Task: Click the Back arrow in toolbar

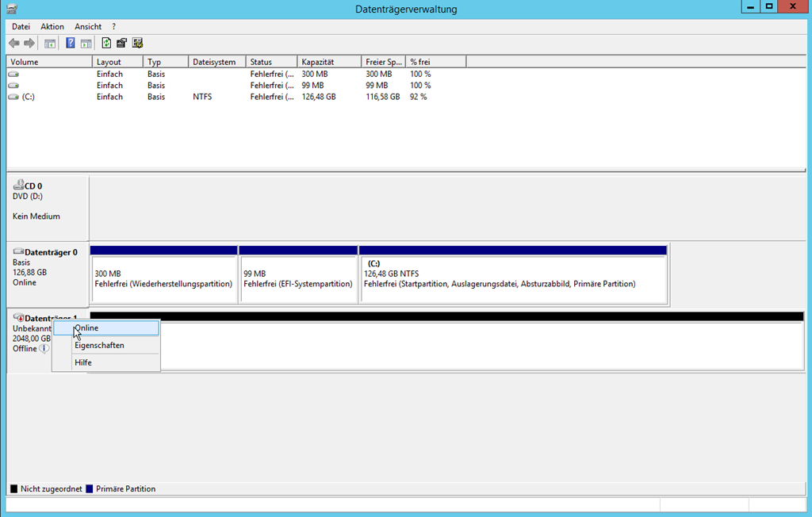Action: tap(14, 43)
